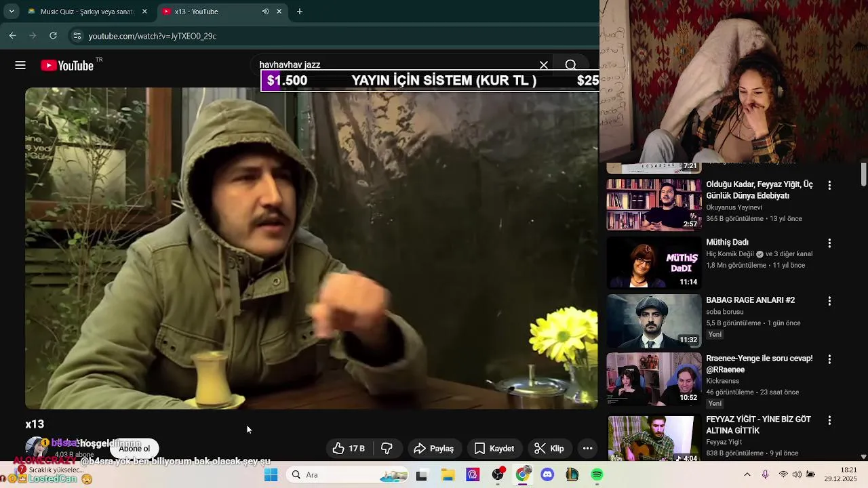Go forward in Chrome history

[x=33, y=36]
